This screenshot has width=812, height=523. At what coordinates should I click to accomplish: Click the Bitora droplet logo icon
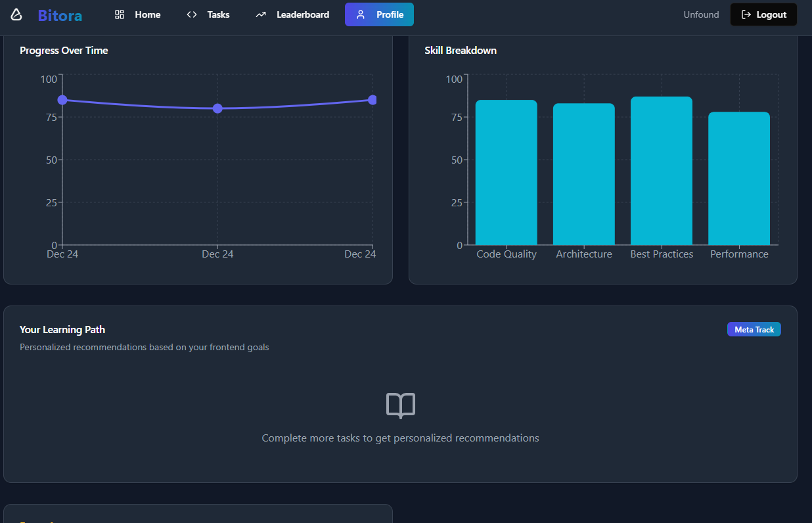point(16,14)
